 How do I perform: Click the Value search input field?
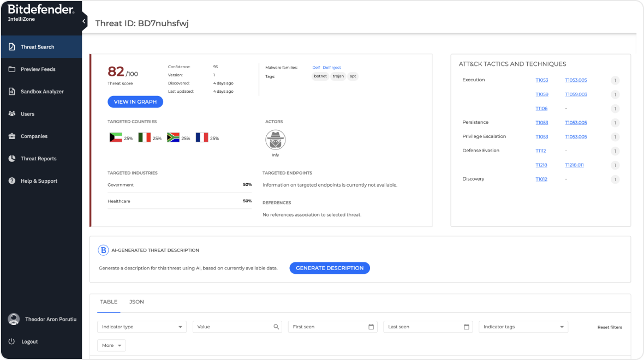(x=235, y=327)
